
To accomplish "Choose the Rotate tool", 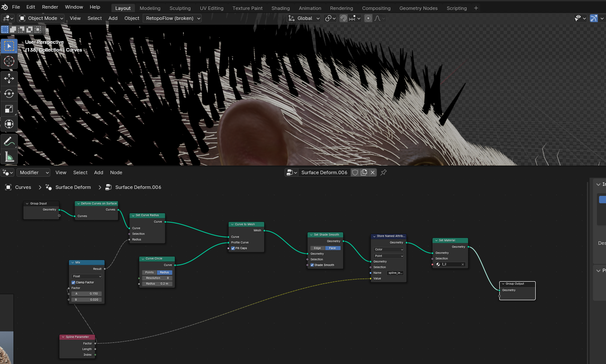I will (9, 93).
